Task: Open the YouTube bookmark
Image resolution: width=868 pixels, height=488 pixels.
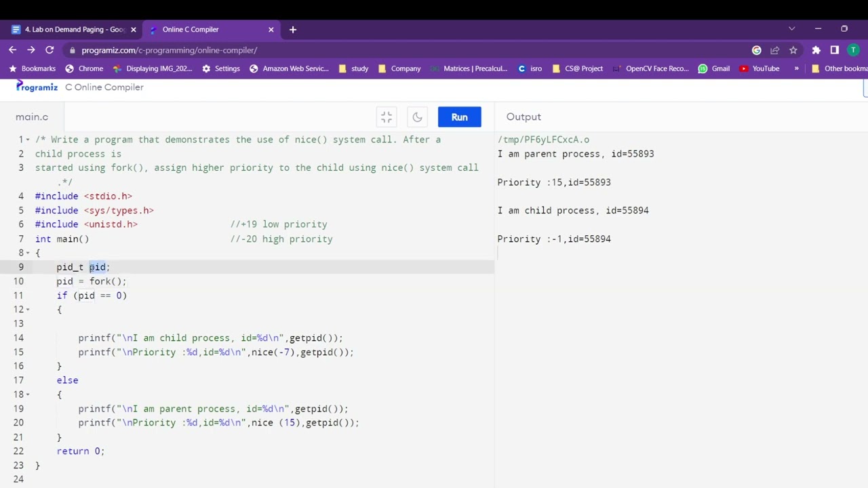Action: click(x=759, y=68)
